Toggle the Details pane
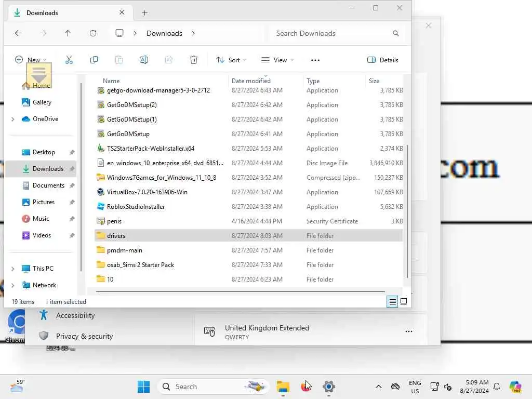This screenshot has width=532, height=399. click(383, 60)
